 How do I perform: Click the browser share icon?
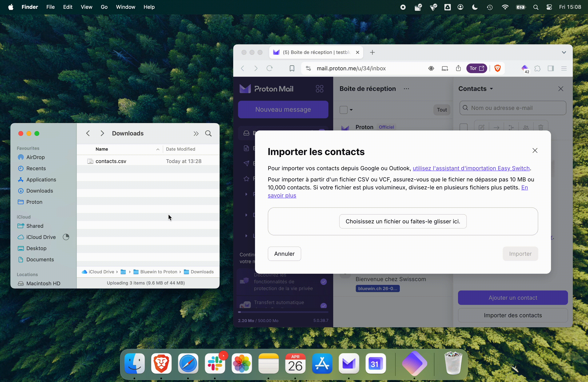[x=458, y=68]
